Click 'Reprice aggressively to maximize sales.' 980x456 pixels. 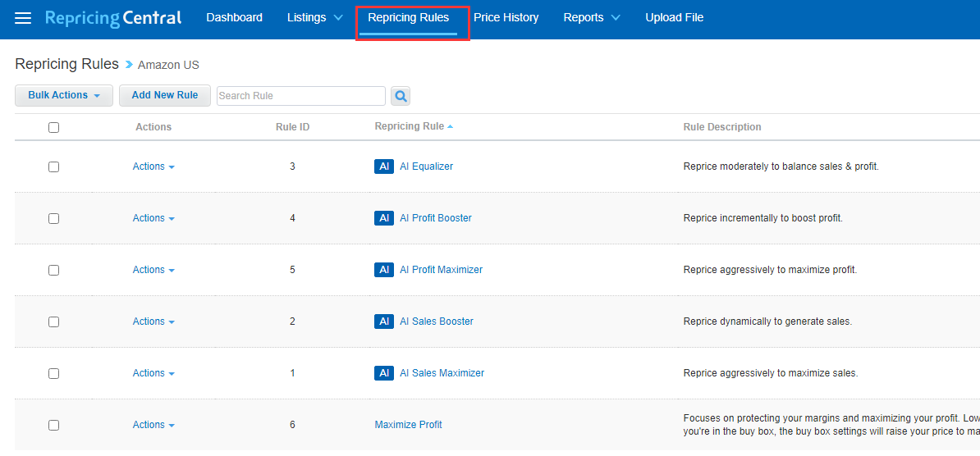click(771, 373)
